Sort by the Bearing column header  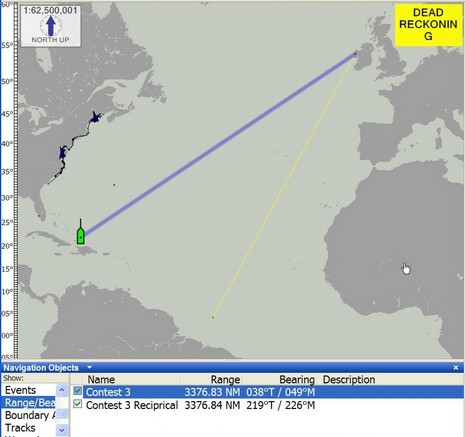coord(297,379)
